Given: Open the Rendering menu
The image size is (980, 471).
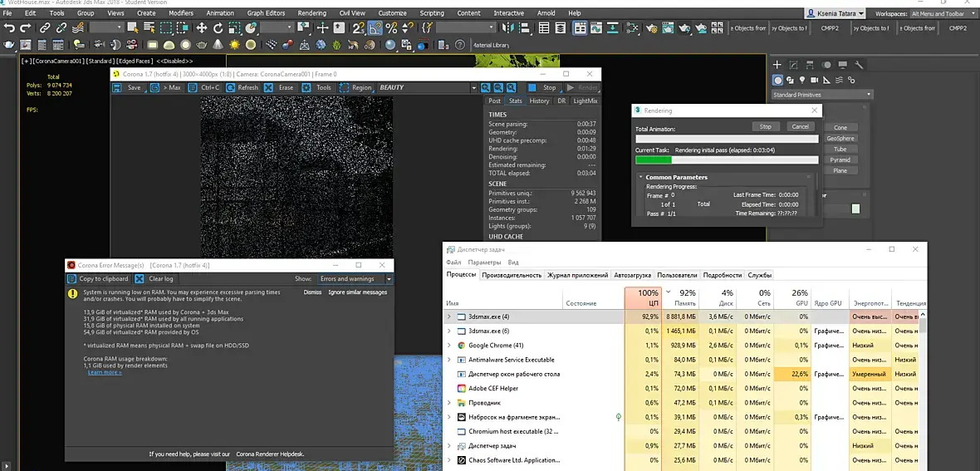Looking at the screenshot, I should pyautogui.click(x=311, y=13).
